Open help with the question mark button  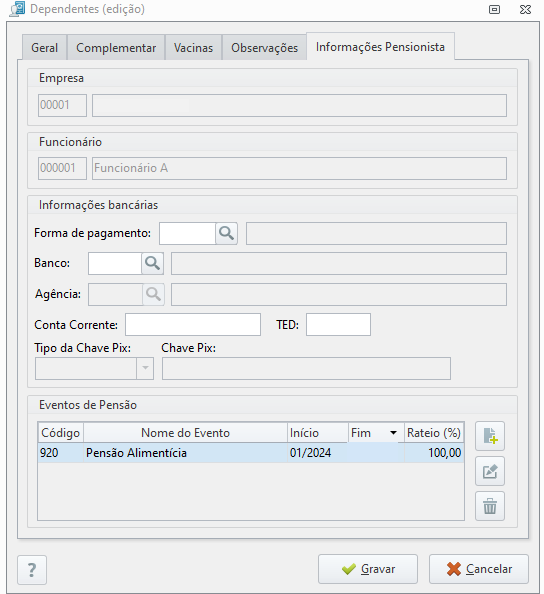click(32, 570)
